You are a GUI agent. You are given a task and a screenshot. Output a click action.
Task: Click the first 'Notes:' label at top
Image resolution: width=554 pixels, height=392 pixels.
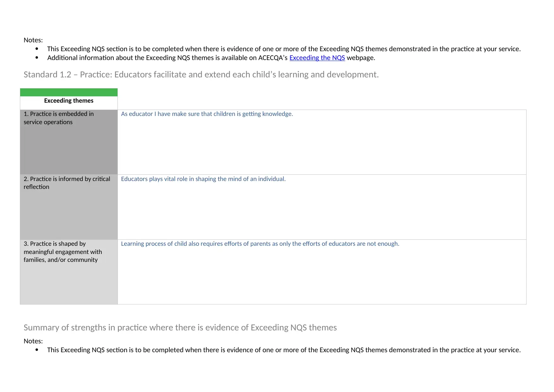click(33, 40)
